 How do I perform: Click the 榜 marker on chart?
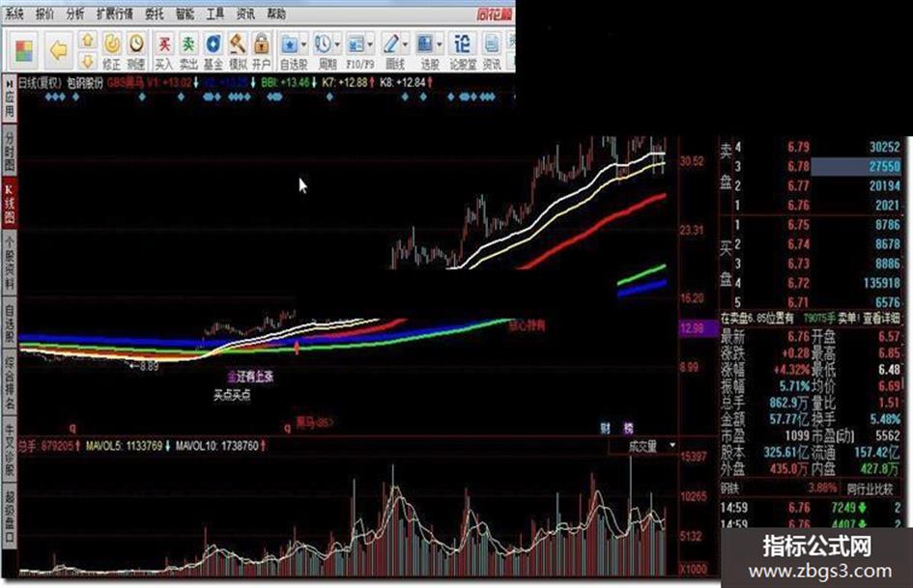[x=628, y=429]
